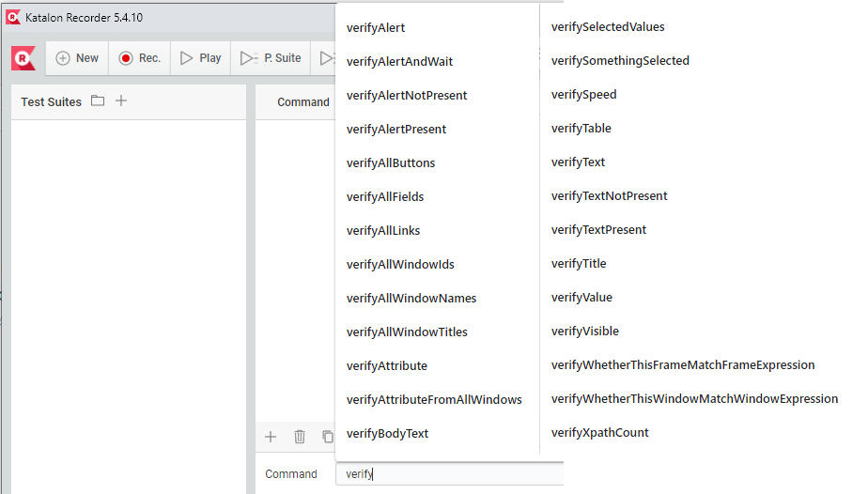Select verifySomethingSelected suggestion

[x=620, y=60]
